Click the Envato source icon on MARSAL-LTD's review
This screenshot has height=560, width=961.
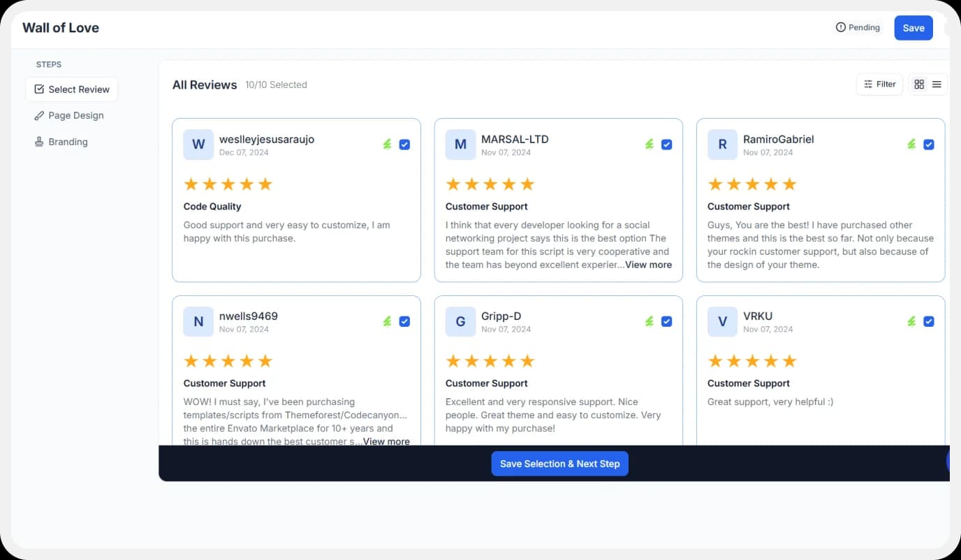(x=649, y=144)
